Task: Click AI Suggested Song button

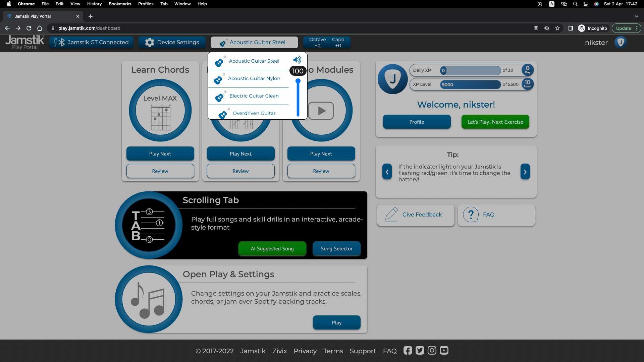Action: (272, 248)
